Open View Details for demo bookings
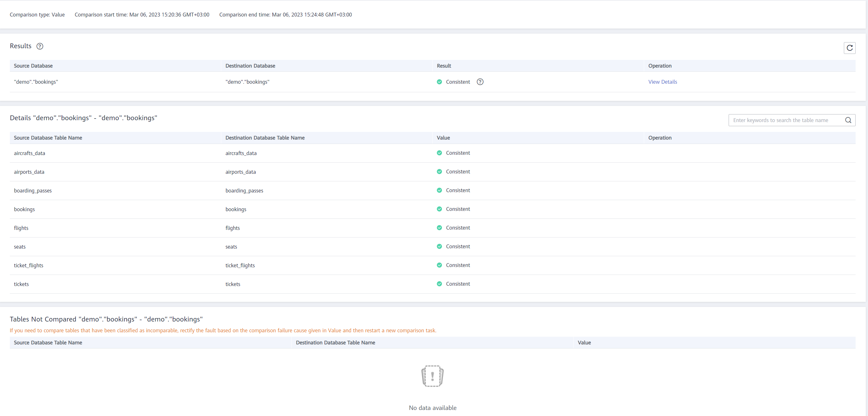Viewport: 868px width, 416px height. coord(662,82)
